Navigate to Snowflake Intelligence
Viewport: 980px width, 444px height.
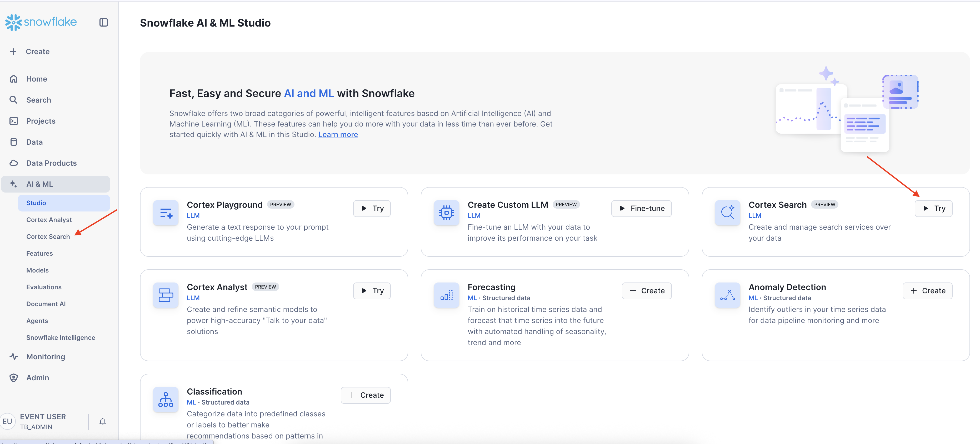[x=61, y=337]
